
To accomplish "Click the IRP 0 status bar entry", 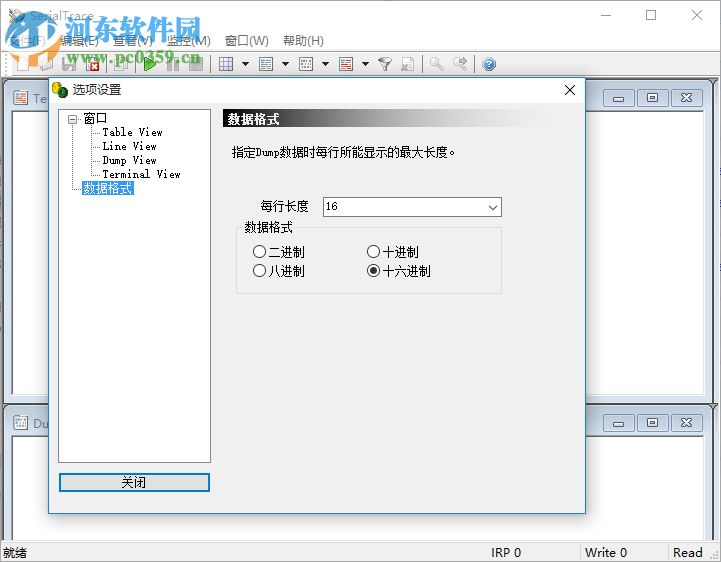I will [506, 552].
